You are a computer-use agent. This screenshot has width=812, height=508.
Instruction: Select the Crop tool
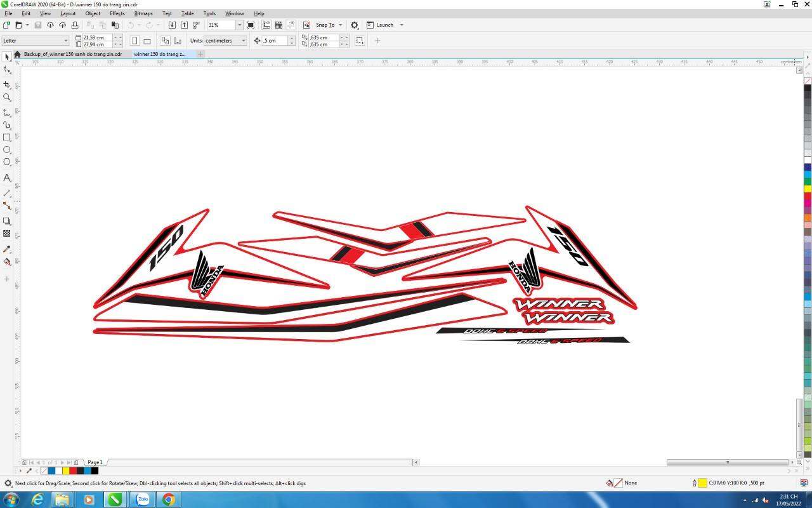click(7, 84)
